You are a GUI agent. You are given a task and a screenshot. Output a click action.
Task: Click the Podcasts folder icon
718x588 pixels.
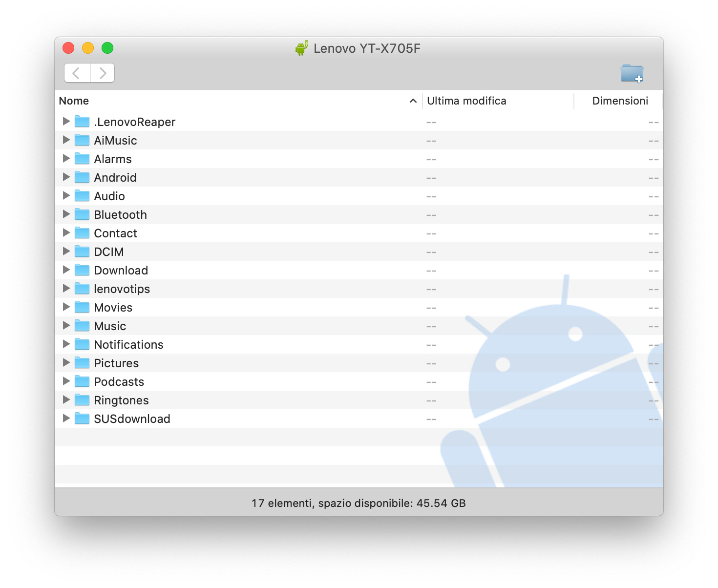click(x=82, y=381)
